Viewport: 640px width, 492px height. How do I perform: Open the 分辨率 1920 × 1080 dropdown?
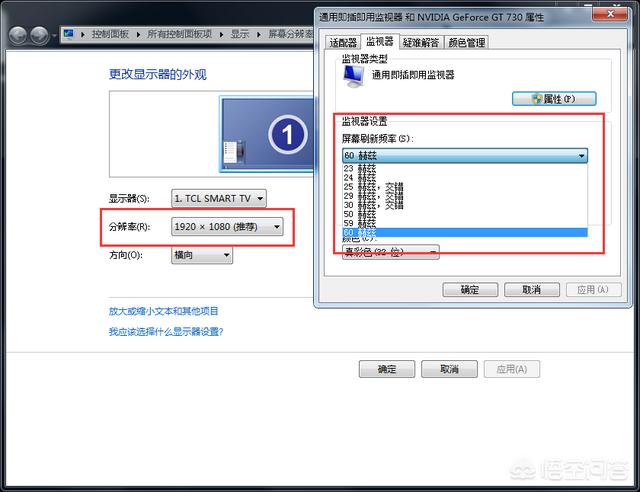coord(227,227)
